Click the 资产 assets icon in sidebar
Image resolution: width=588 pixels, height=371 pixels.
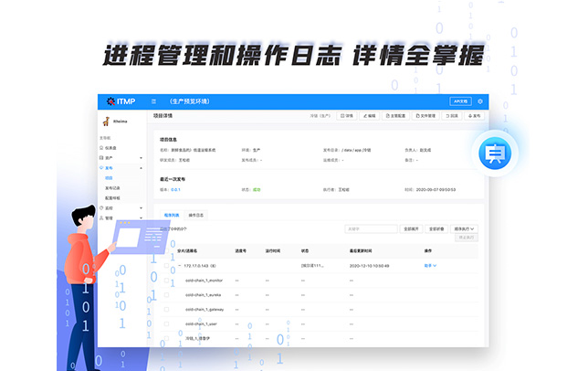coord(101,158)
